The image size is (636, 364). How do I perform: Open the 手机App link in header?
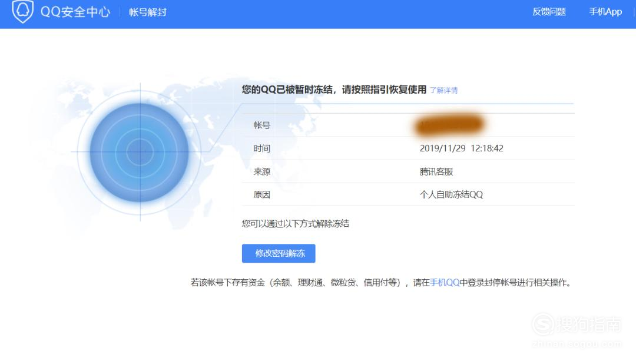[x=605, y=12]
